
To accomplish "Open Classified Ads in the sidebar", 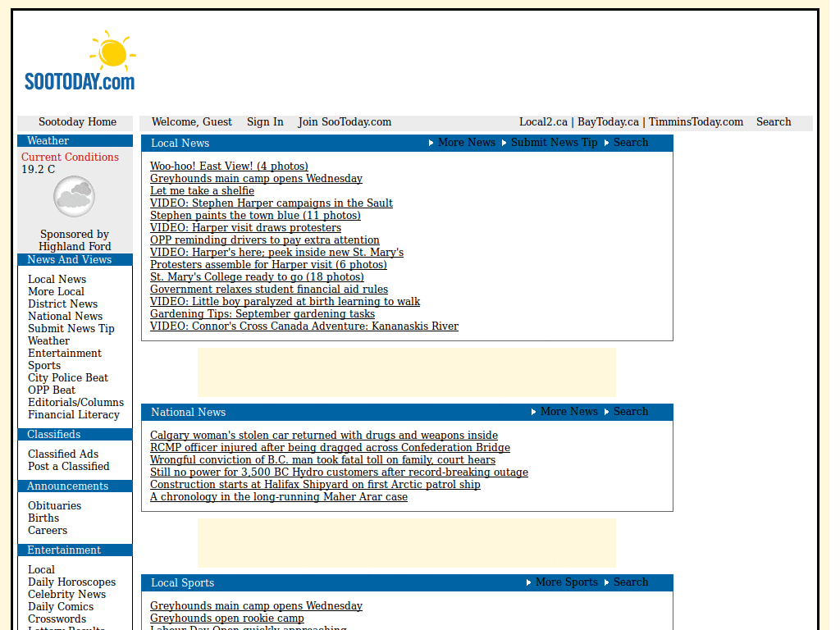I will pyautogui.click(x=63, y=454).
